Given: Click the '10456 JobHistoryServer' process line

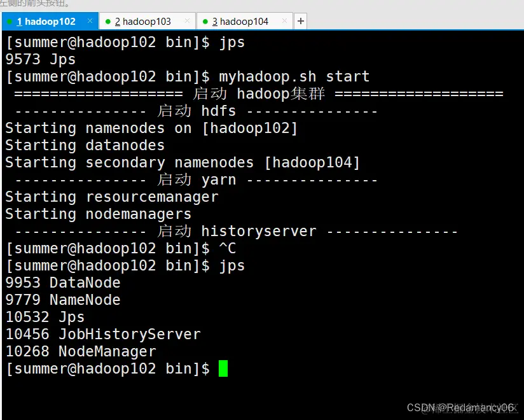Looking at the screenshot, I should pos(103,334).
